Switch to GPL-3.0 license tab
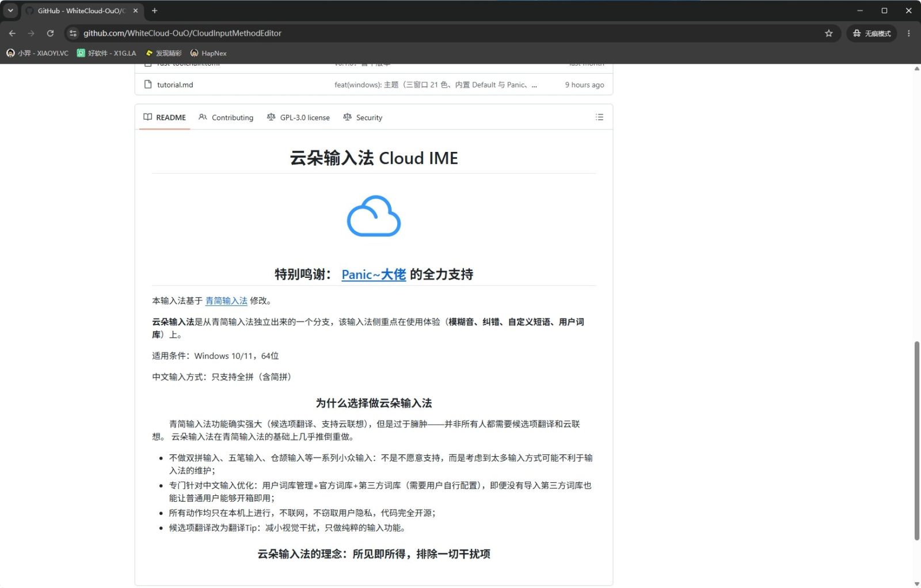The height and width of the screenshot is (588, 921). point(298,117)
